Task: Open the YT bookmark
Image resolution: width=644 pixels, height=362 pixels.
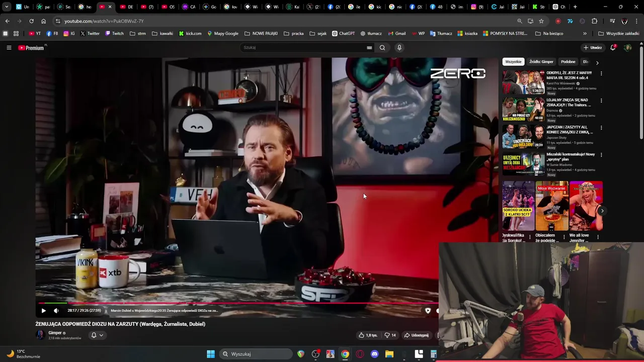Action: (35, 34)
